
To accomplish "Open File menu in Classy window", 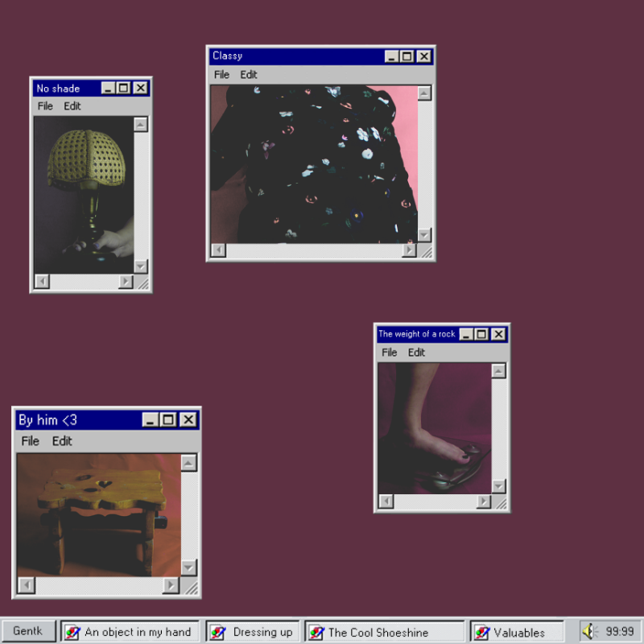I will pyautogui.click(x=221, y=75).
